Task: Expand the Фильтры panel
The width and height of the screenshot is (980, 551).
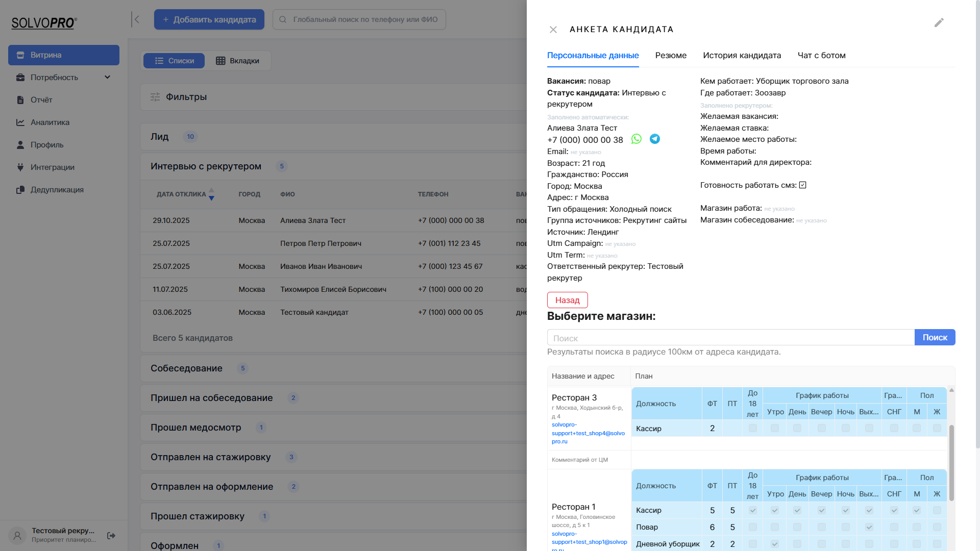Action: (186, 97)
